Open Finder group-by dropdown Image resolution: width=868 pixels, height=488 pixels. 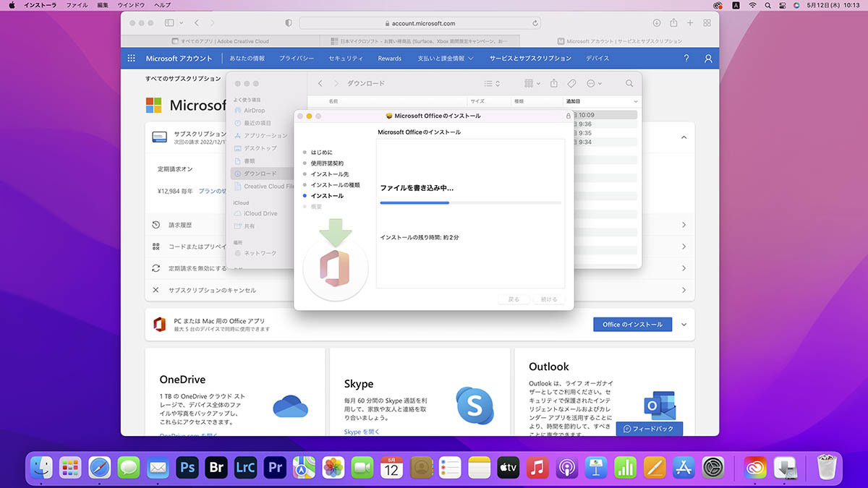pyautogui.click(x=532, y=84)
